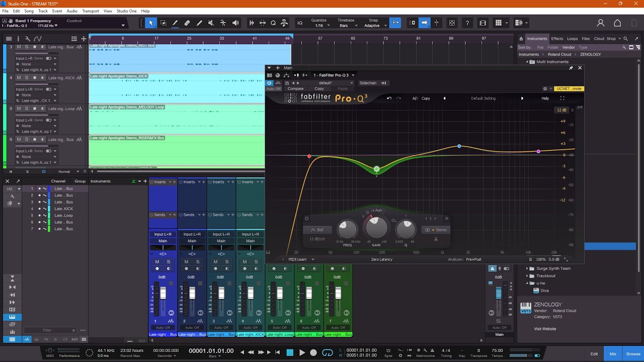644x362 pixels.
Task: Switch to Effects browser tab
Action: (x=557, y=39)
